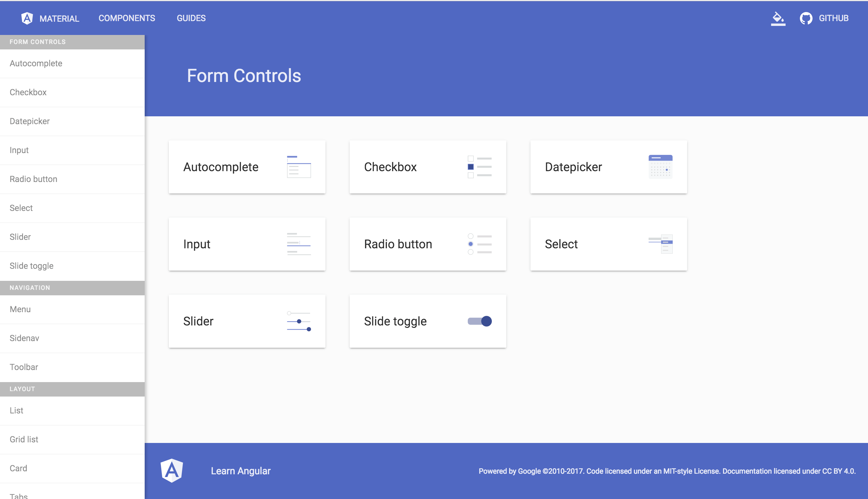Expand the Layout section in sidebar
Image resolution: width=868 pixels, height=499 pixels.
pyautogui.click(x=72, y=389)
